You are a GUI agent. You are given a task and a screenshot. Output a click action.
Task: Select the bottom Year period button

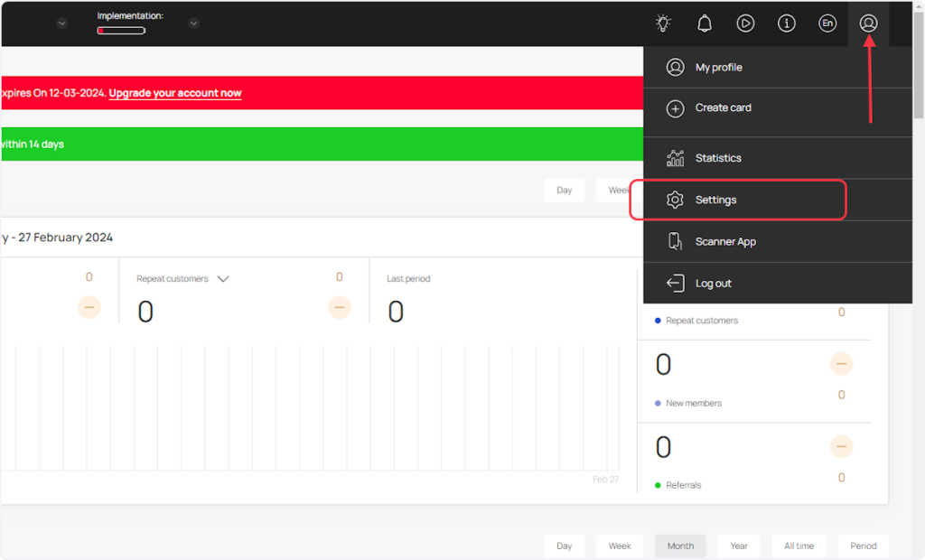(739, 546)
